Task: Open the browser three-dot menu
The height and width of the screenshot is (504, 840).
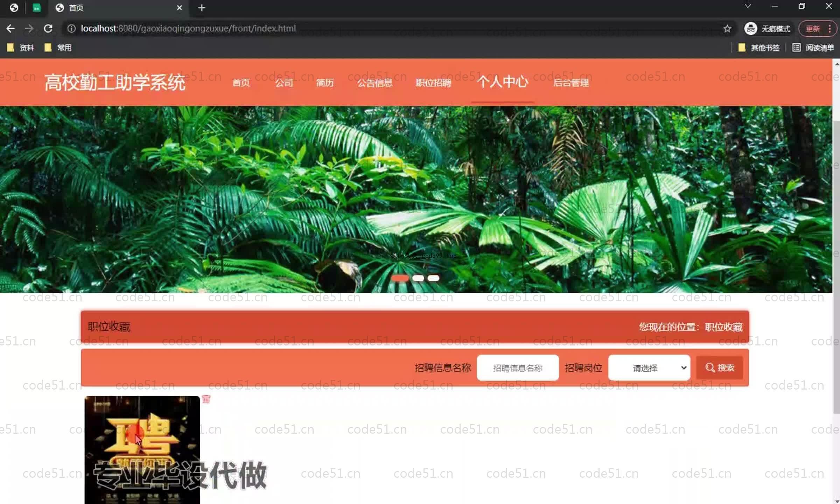Action: (829, 28)
